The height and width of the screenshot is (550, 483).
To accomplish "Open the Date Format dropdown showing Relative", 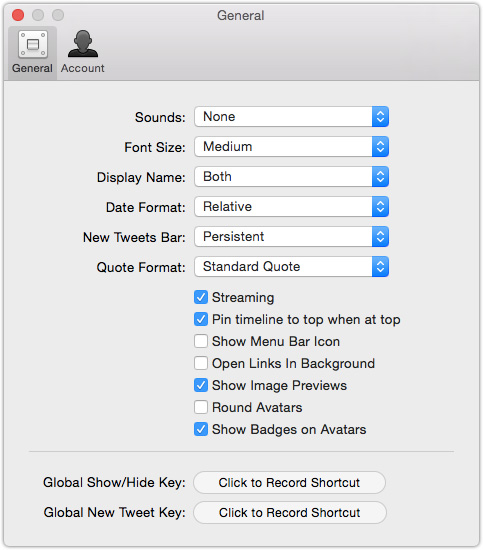I will (291, 207).
